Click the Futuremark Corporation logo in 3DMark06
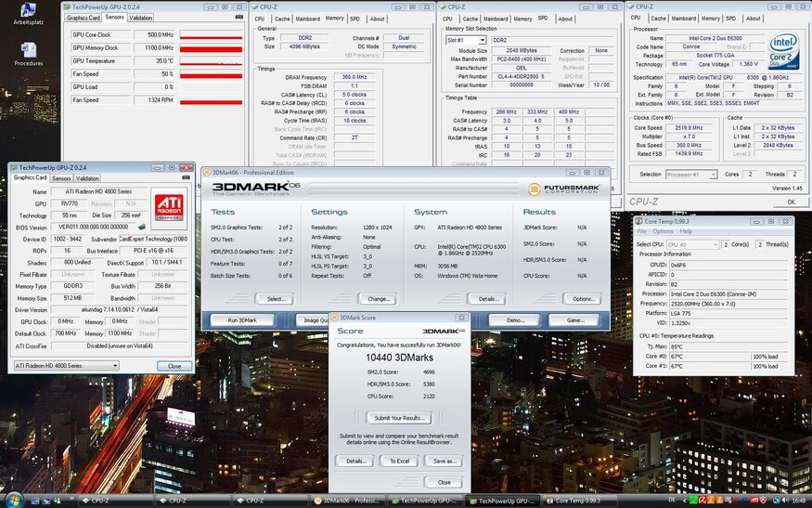812x508 pixels. [564, 189]
